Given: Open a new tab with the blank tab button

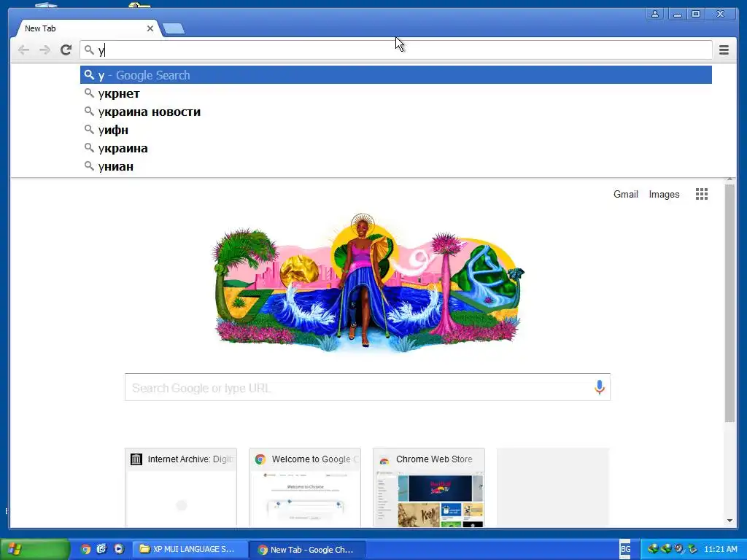Looking at the screenshot, I should click(174, 29).
